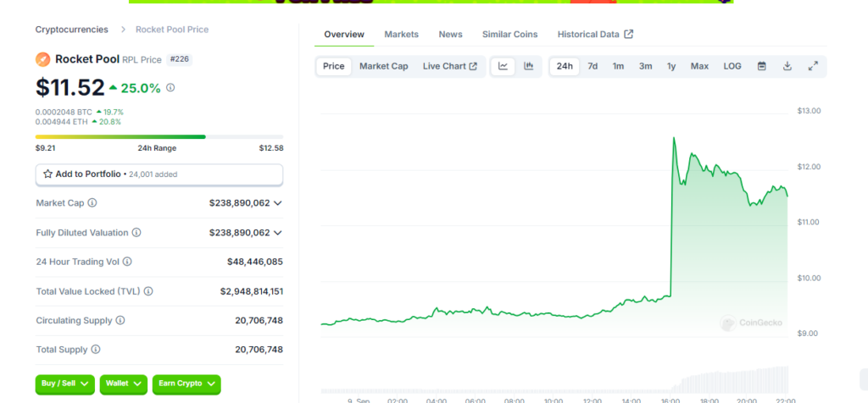Image resolution: width=868 pixels, height=403 pixels.
Task: Select the 1y time range
Action: [x=671, y=66]
